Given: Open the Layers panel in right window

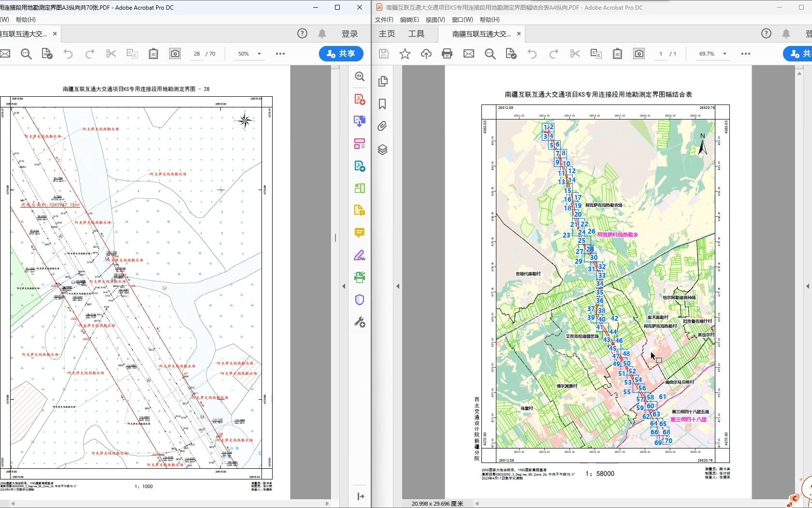Looking at the screenshot, I should click(x=382, y=149).
